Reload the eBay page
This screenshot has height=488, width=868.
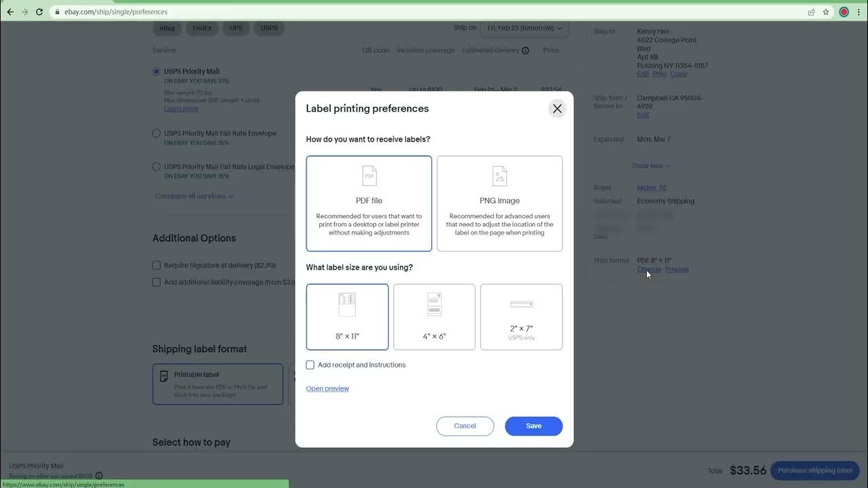(39, 12)
